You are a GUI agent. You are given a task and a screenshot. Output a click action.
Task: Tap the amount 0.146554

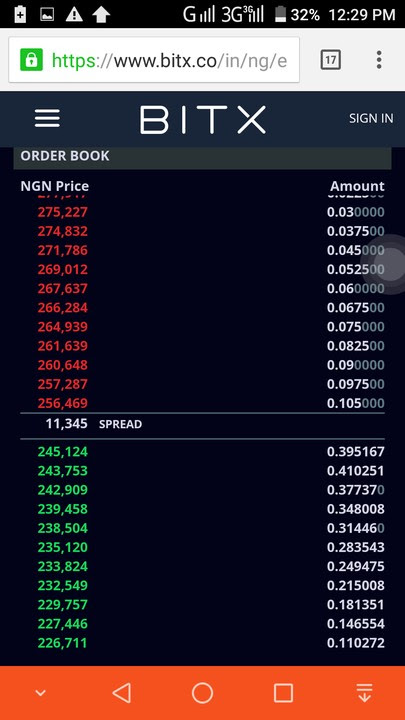356,624
